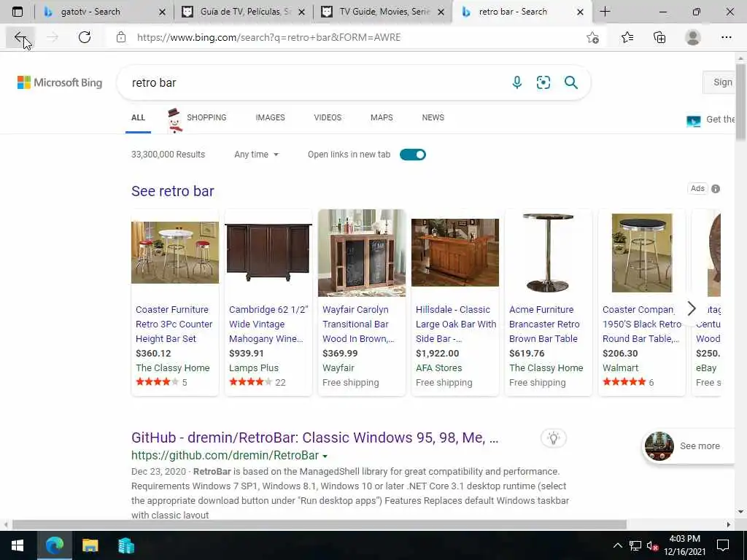Select the NEWS search category
Viewport: 747px width, 560px height.
point(433,117)
